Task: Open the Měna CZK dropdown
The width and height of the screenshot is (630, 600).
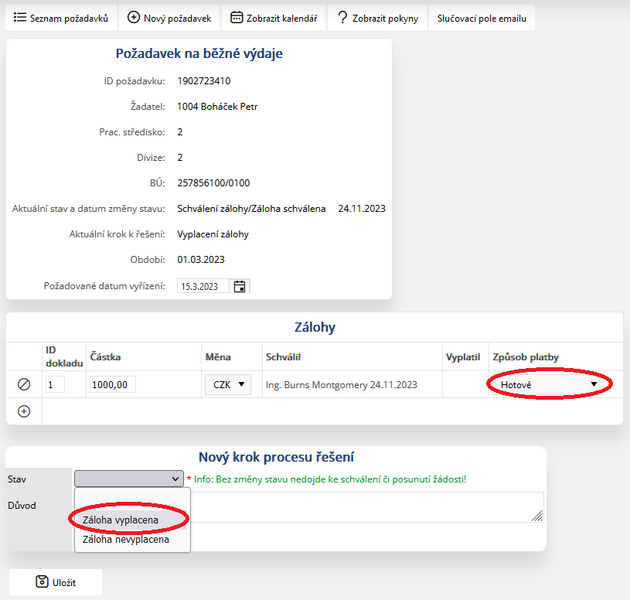Action: [x=228, y=385]
